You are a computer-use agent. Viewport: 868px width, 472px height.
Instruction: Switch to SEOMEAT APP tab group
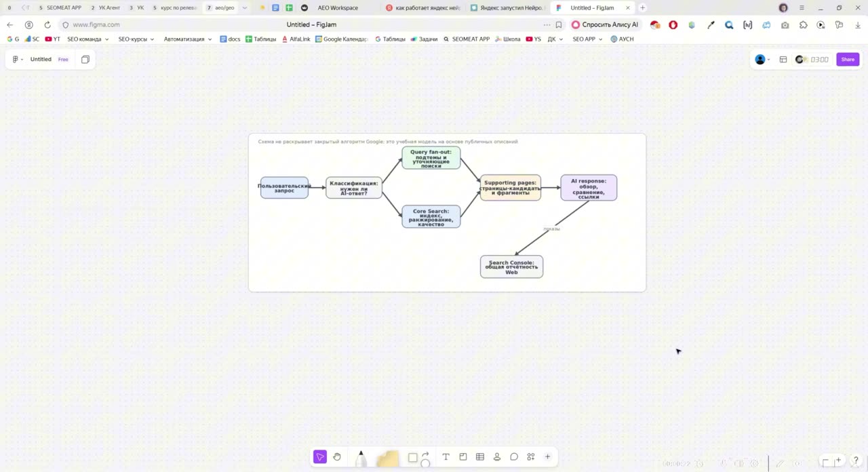[x=60, y=8]
